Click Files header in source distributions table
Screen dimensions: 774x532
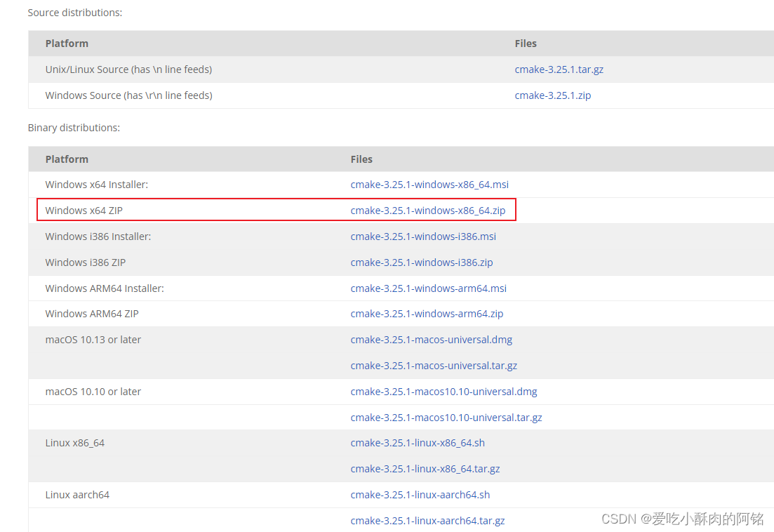click(x=525, y=44)
